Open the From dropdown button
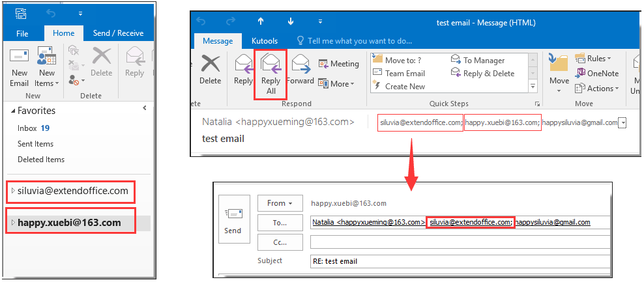644x282 pixels. [280, 203]
